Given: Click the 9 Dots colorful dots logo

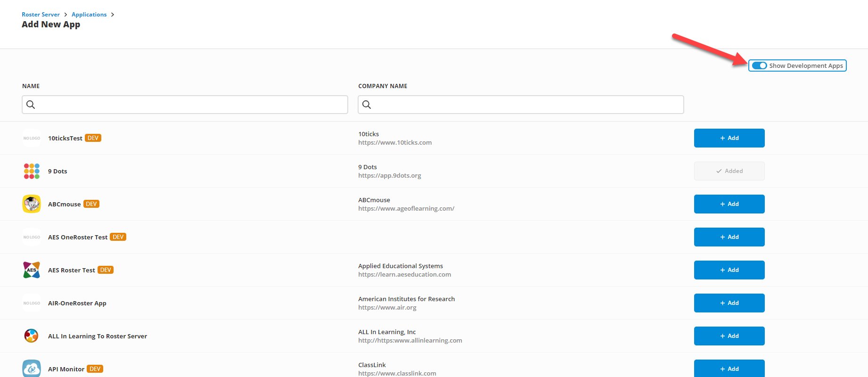Looking at the screenshot, I should click(32, 171).
